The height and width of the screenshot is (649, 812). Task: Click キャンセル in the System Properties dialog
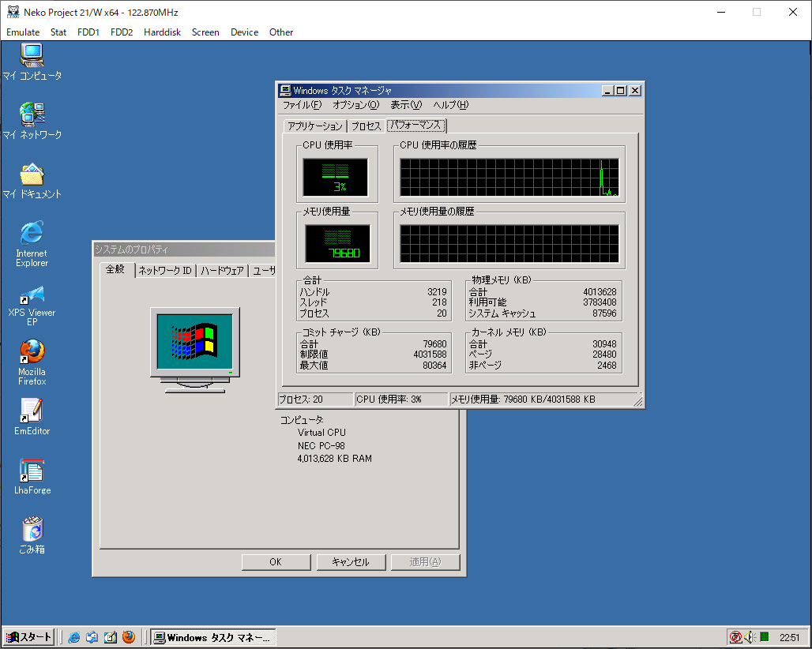coord(351,562)
